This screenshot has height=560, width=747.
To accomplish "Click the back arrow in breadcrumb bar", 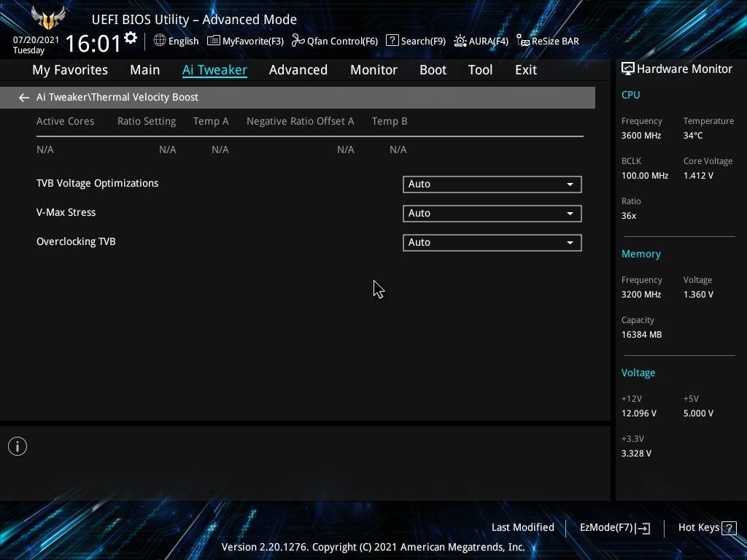I will [24, 97].
